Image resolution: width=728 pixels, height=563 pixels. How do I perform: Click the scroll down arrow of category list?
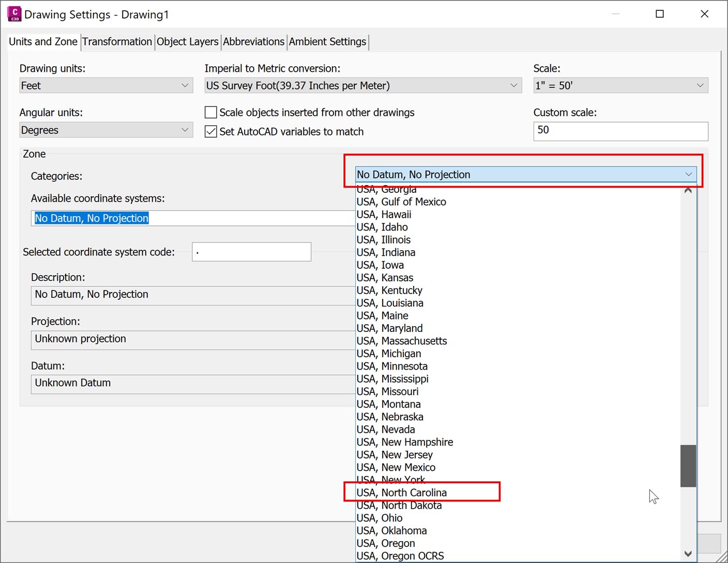688,554
